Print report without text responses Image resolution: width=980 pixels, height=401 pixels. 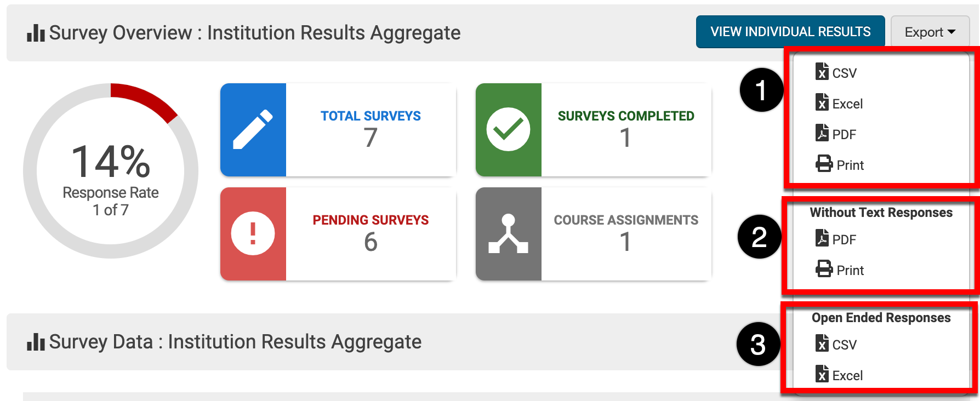[850, 270]
